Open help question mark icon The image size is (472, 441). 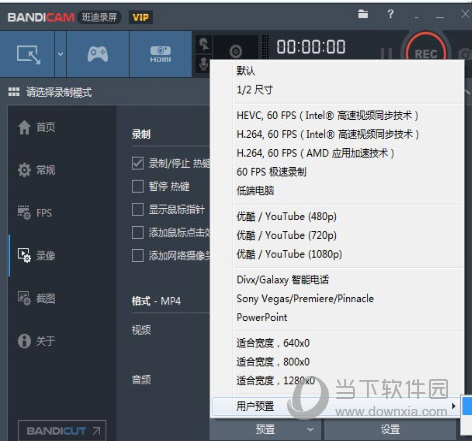point(390,14)
